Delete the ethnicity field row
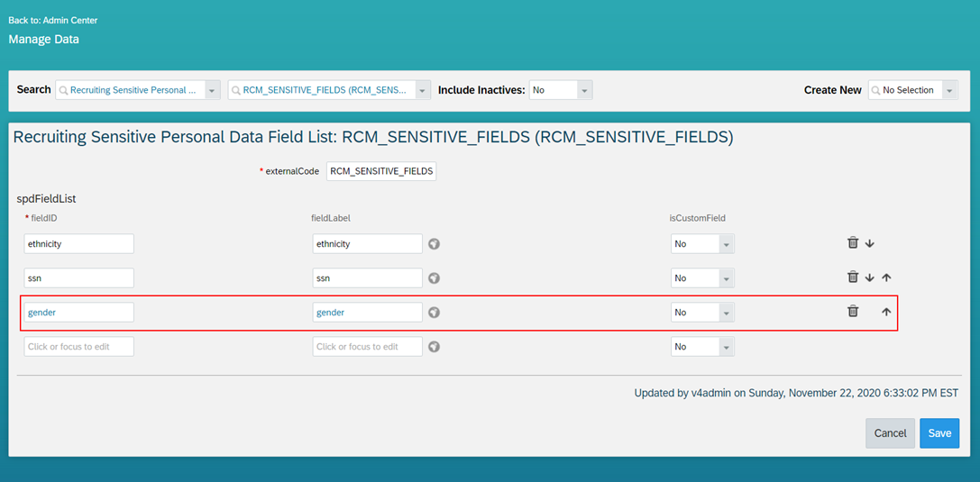 click(x=853, y=243)
